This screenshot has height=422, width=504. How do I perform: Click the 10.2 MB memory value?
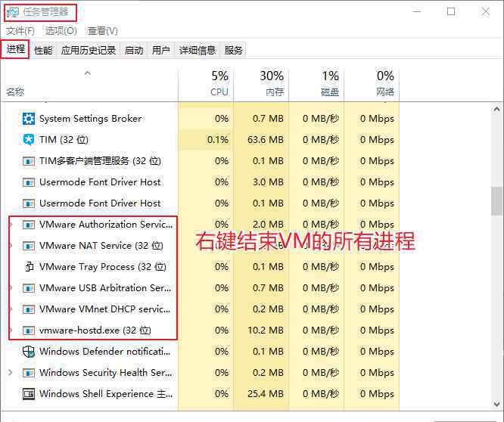point(266,330)
